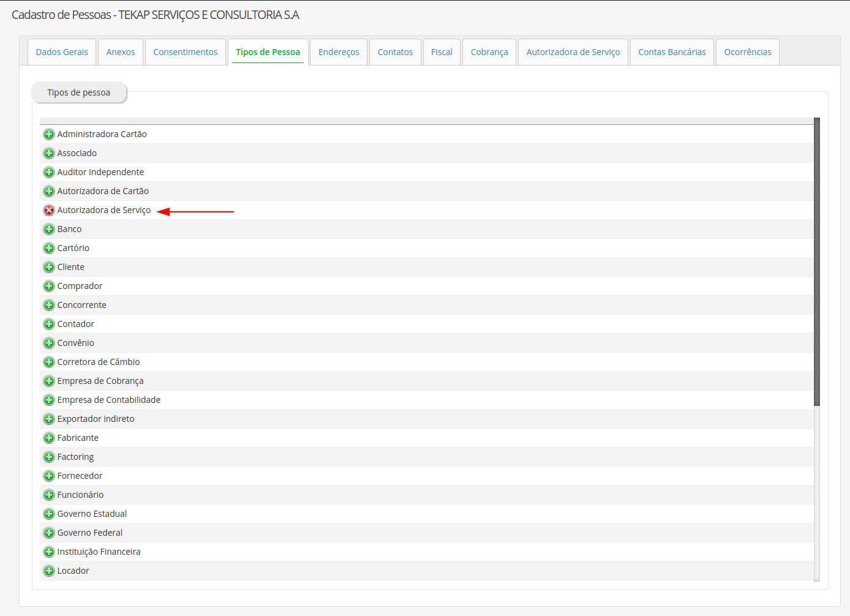The image size is (850, 616).
Task: Click the plus icon for Instituição Financeira
Action: point(49,552)
